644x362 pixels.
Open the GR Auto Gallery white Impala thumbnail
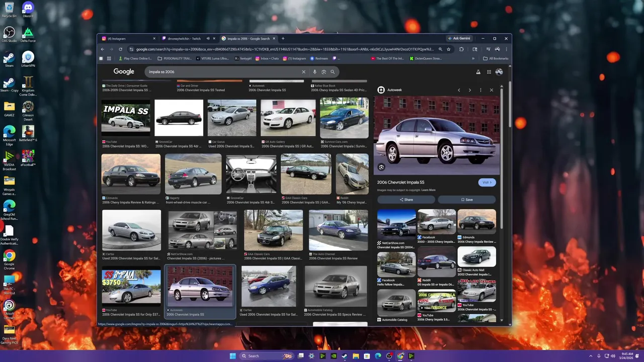288,118
